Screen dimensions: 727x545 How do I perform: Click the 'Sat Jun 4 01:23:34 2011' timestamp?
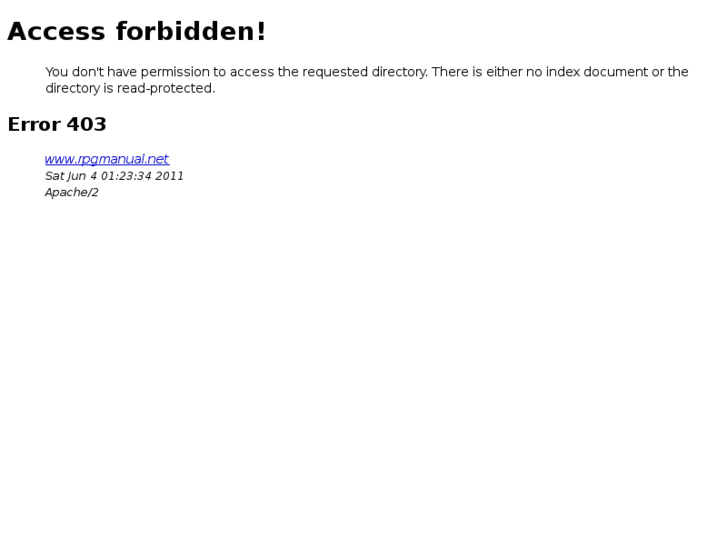click(x=114, y=176)
